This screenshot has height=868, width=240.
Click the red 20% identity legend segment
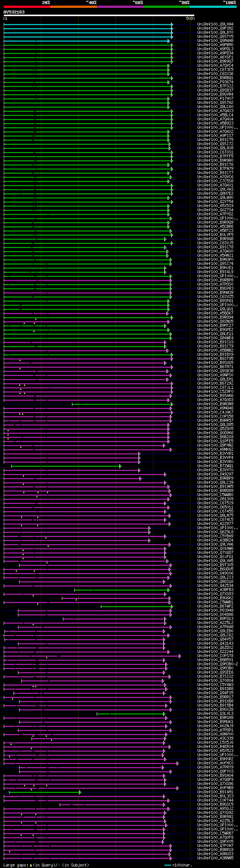coord(27,7)
